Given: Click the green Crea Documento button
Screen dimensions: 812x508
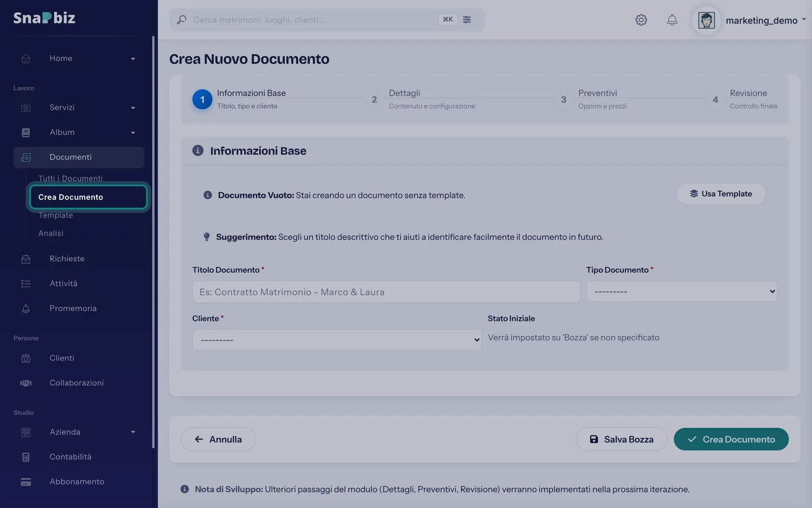Looking at the screenshot, I should [x=731, y=439].
